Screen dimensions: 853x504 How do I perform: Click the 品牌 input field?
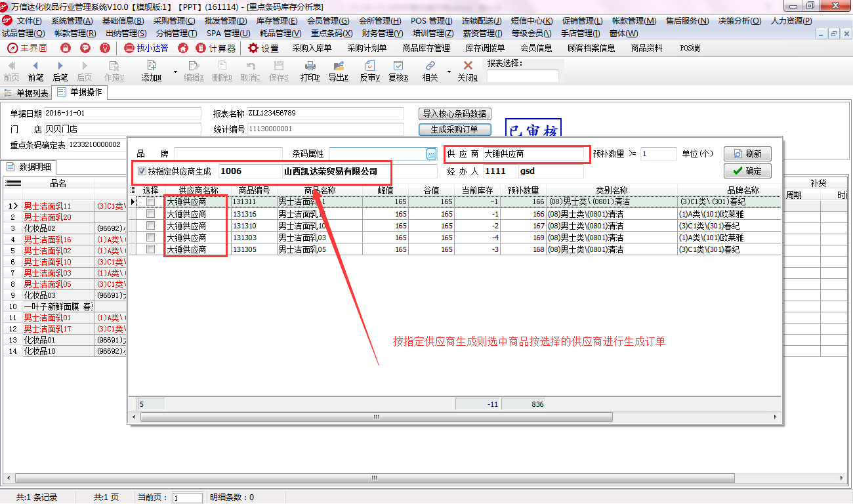228,154
